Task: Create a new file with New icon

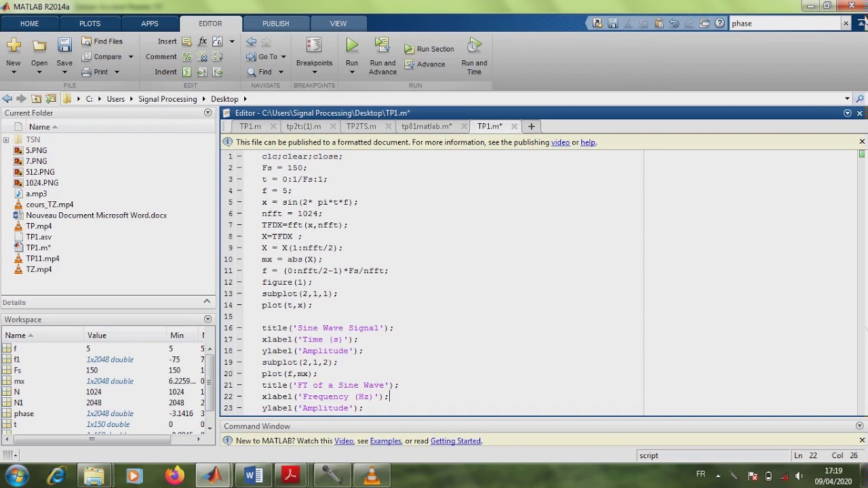Action: (x=14, y=46)
